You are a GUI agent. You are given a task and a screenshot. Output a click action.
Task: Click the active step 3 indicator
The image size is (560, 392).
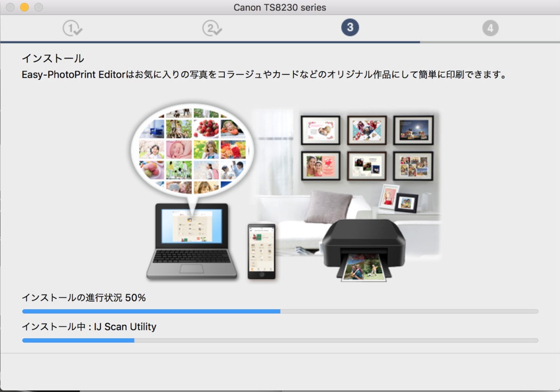pos(350,28)
